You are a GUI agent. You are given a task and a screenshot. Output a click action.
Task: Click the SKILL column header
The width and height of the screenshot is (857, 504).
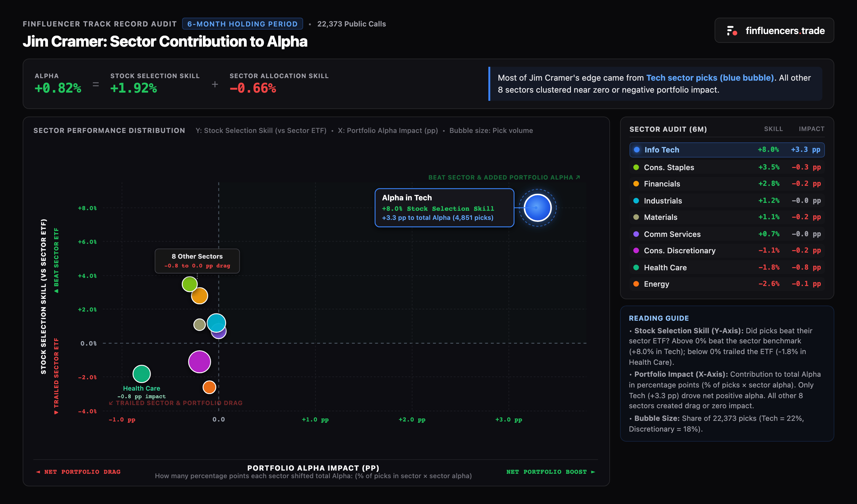tap(773, 129)
